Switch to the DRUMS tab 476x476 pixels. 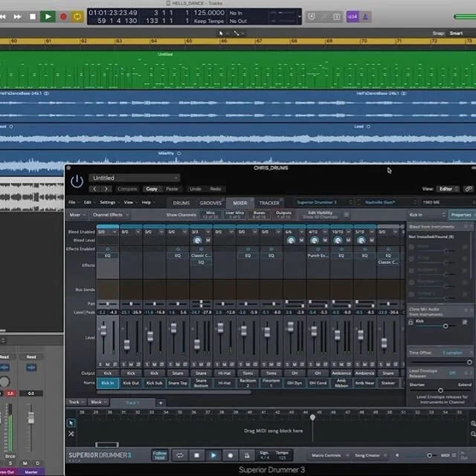(181, 203)
